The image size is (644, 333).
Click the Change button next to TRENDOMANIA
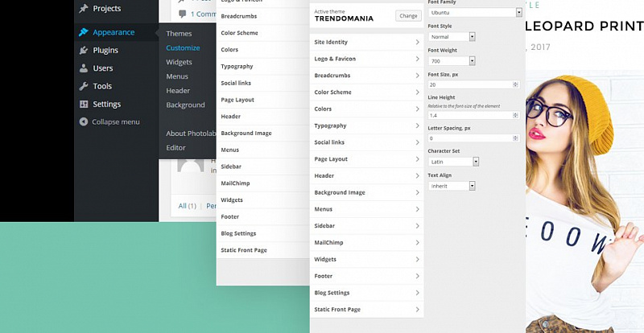(x=408, y=15)
